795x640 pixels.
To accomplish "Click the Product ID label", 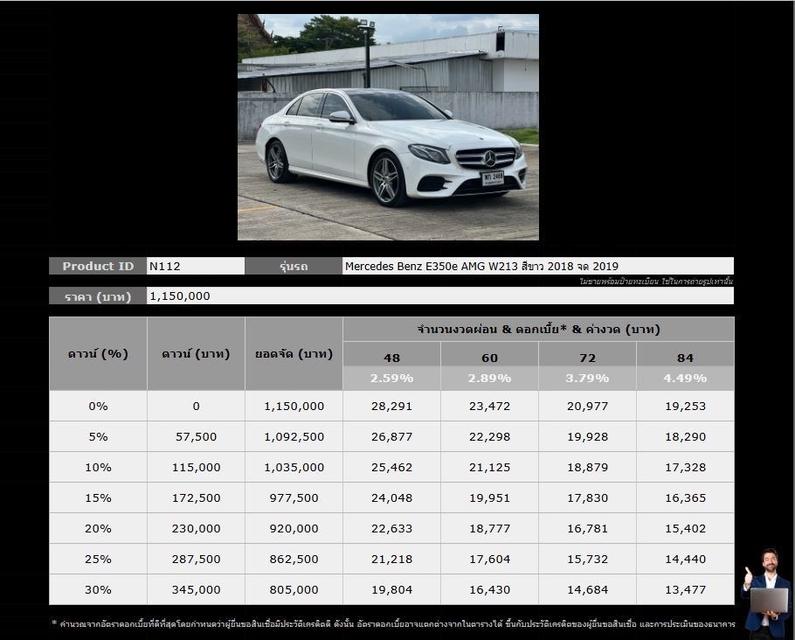I will click(x=98, y=266).
